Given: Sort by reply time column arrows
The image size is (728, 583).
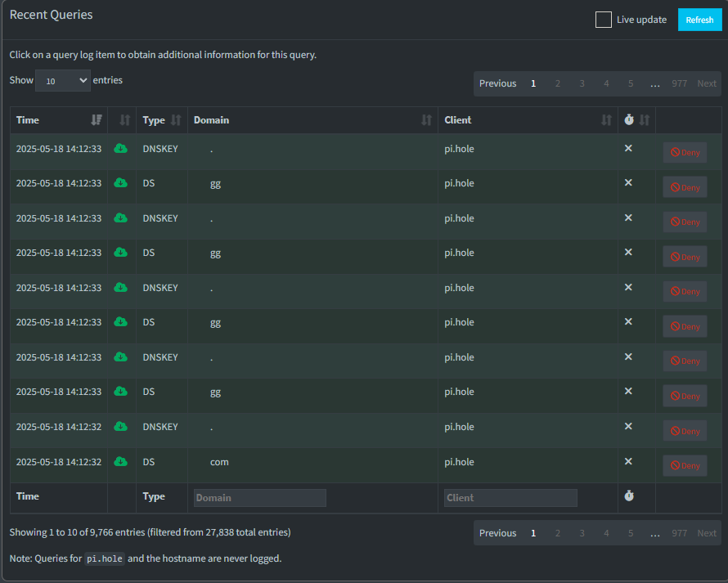Looking at the screenshot, I should tap(644, 120).
